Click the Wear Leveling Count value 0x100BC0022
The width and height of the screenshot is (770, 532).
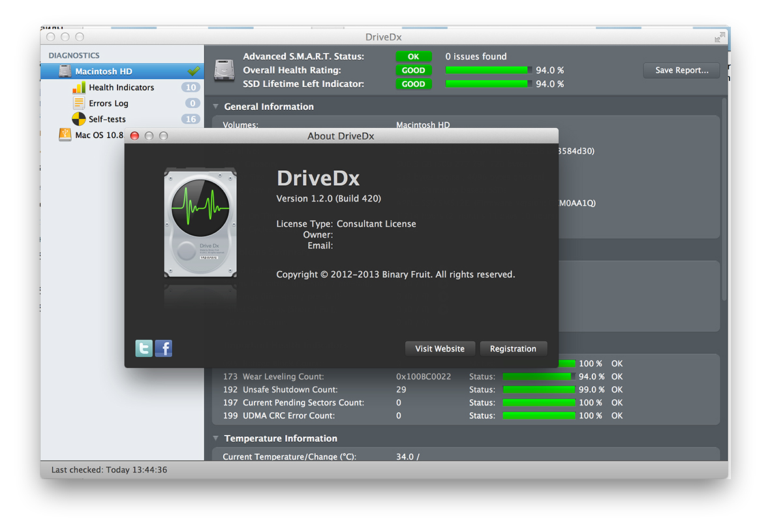pyautogui.click(x=423, y=376)
